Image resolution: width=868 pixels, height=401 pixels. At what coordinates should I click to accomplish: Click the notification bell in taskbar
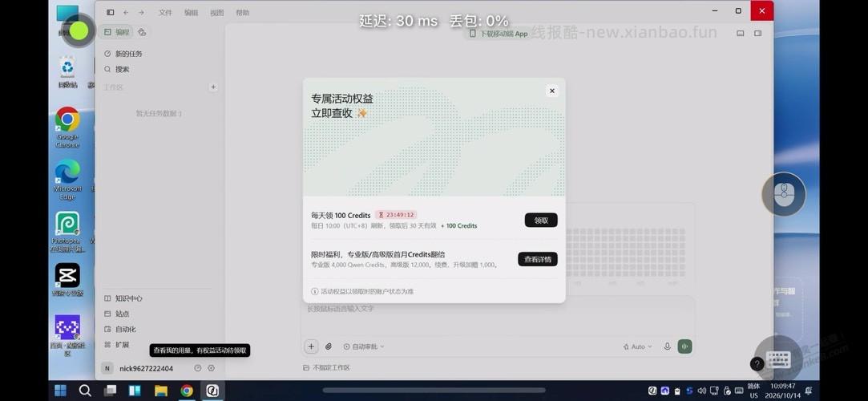point(808,391)
